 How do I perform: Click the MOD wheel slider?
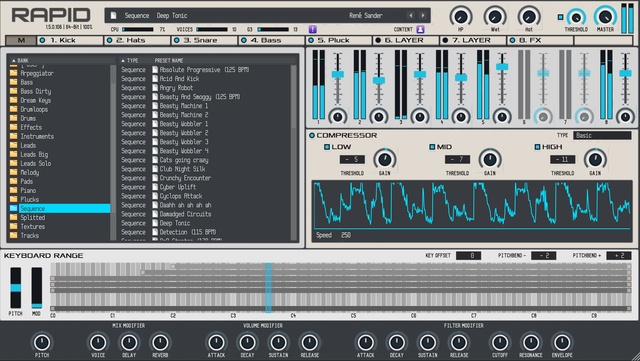click(x=37, y=288)
